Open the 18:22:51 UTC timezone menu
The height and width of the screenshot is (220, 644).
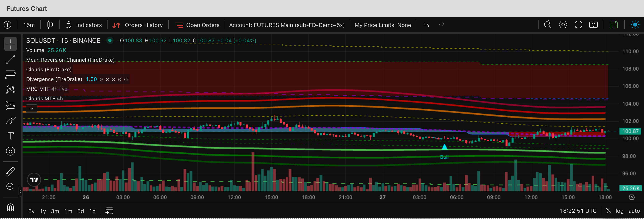click(x=578, y=211)
